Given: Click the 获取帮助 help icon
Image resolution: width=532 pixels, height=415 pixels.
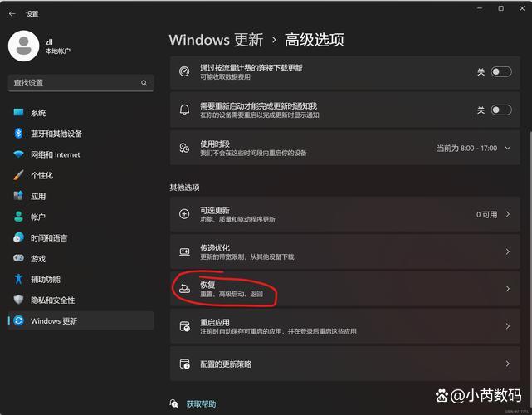Looking at the screenshot, I should pos(173,403).
